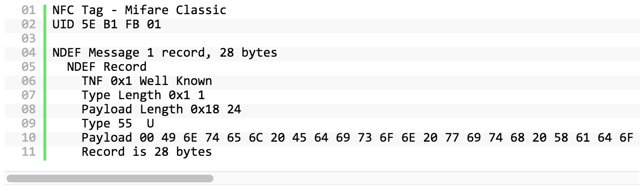The width and height of the screenshot is (644, 187).
Task: Click the 'Type 55 U' line
Action: 118,123
